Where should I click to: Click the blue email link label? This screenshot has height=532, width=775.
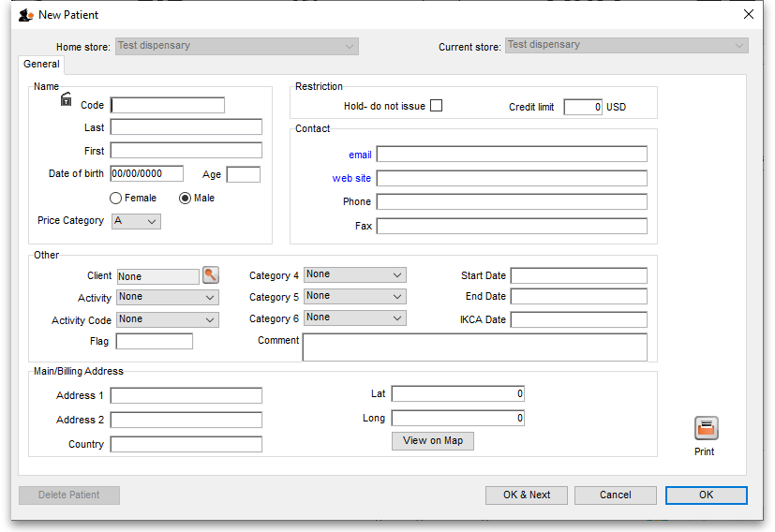click(x=360, y=155)
